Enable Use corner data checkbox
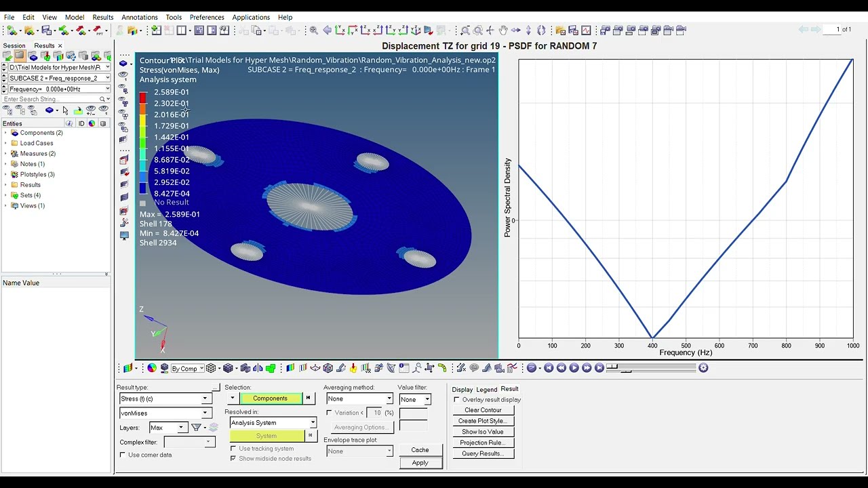868x488 pixels. (123, 455)
